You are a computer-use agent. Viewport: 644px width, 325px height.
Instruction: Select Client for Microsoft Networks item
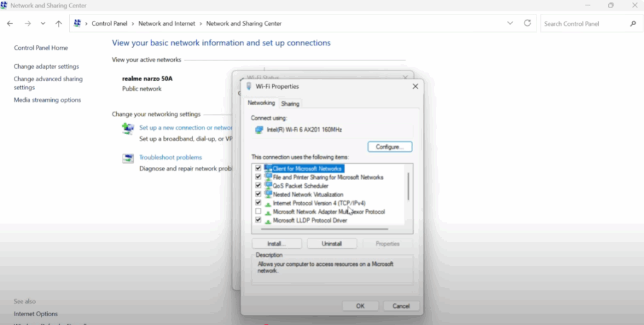tap(307, 169)
